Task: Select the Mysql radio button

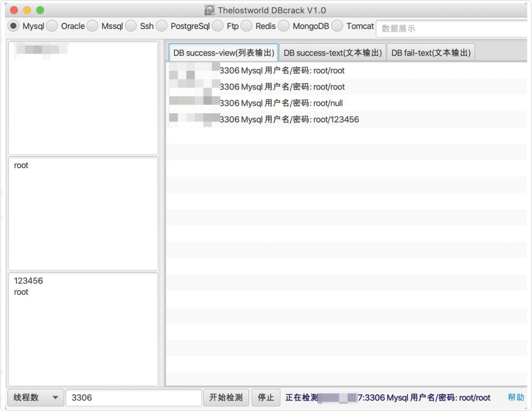Action: pos(14,26)
